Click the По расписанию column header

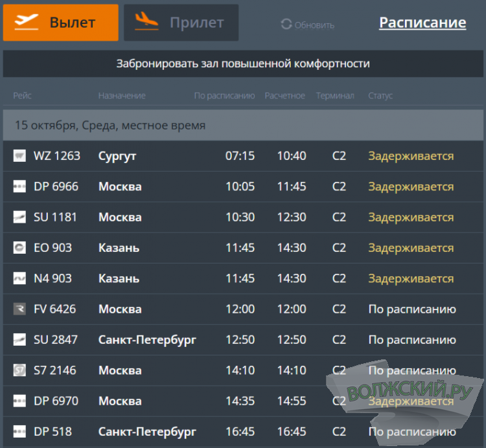[x=224, y=96]
